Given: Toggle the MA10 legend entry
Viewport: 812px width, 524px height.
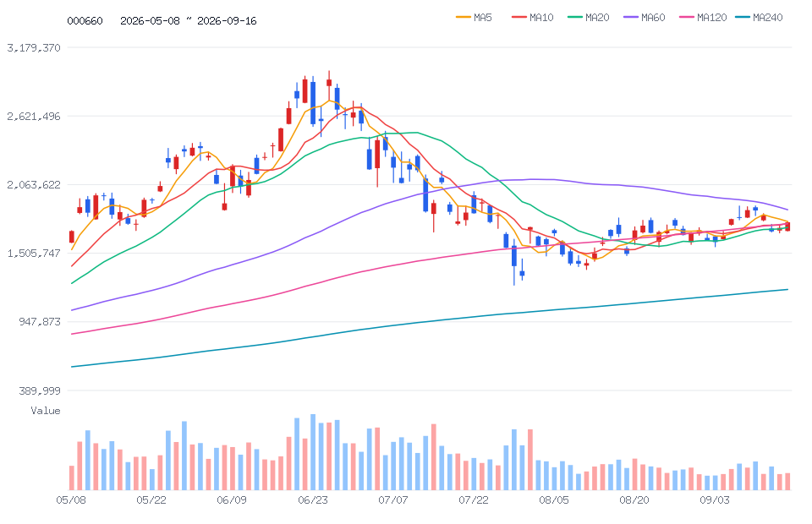Looking at the screenshot, I should point(532,18).
